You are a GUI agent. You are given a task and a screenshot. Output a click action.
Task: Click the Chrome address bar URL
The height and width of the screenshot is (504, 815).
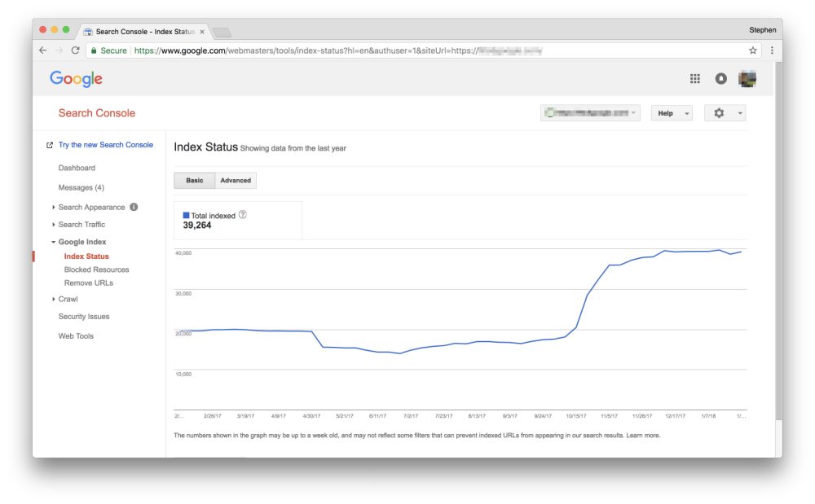click(x=326, y=50)
